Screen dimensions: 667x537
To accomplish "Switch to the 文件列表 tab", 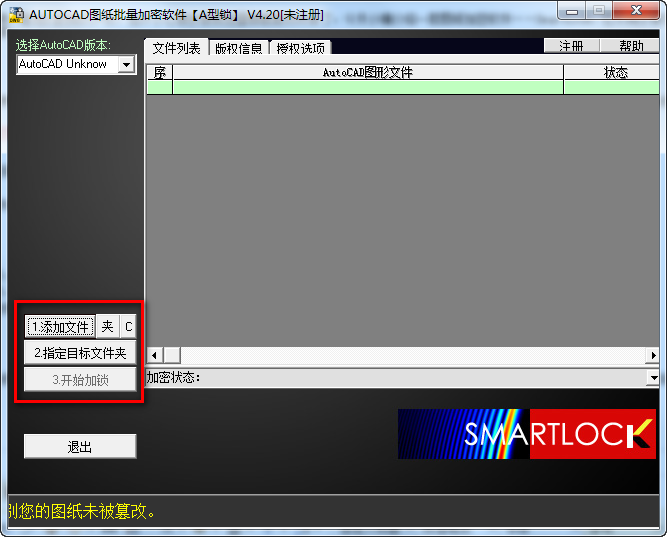I will [176, 48].
